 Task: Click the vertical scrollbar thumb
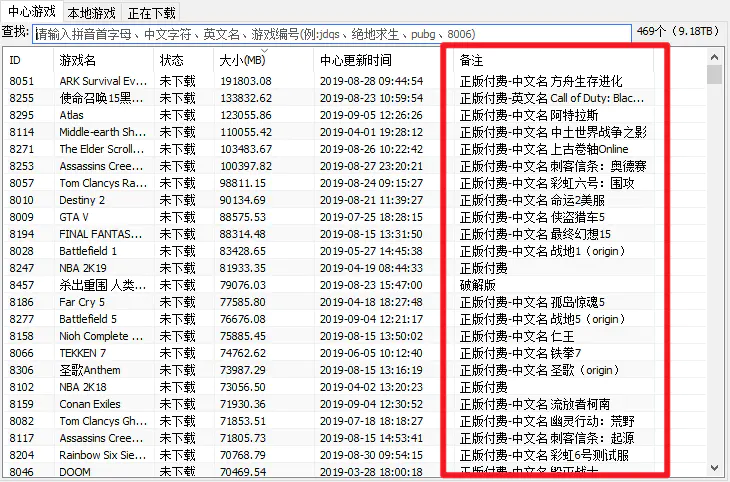coord(714,75)
